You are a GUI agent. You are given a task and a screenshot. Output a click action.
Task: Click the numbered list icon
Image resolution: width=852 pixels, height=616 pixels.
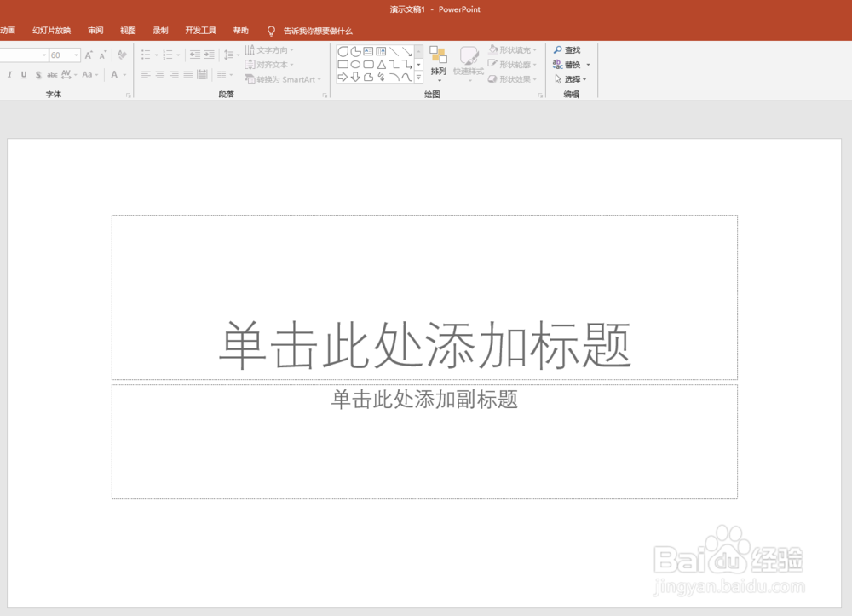167,55
